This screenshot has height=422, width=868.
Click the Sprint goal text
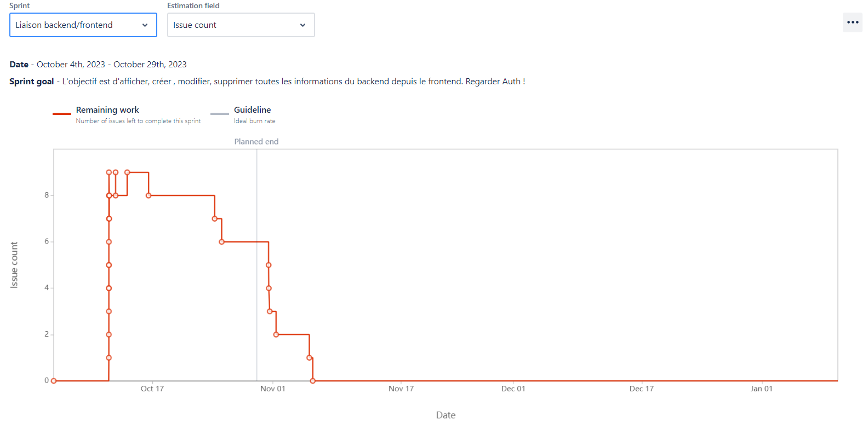(x=219, y=81)
